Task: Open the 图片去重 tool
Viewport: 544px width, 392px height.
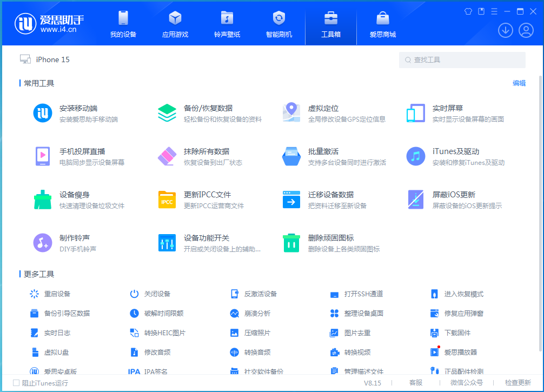Action: click(350, 333)
